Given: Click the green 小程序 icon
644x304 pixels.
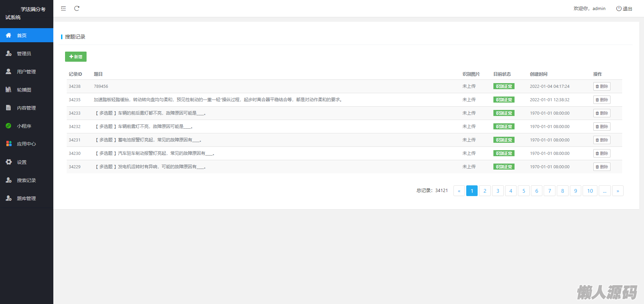Looking at the screenshot, I should pos(9,126).
